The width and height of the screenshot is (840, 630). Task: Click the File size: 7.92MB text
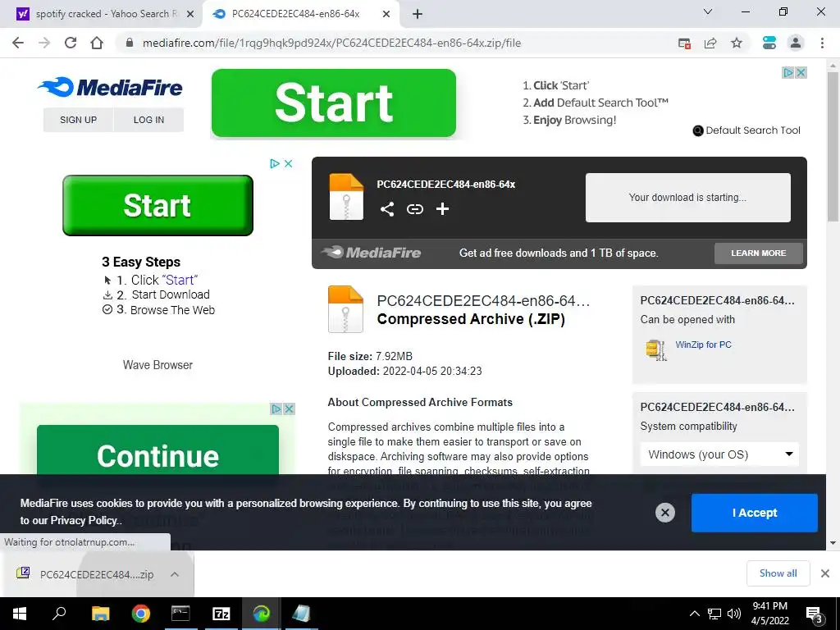[x=370, y=356]
